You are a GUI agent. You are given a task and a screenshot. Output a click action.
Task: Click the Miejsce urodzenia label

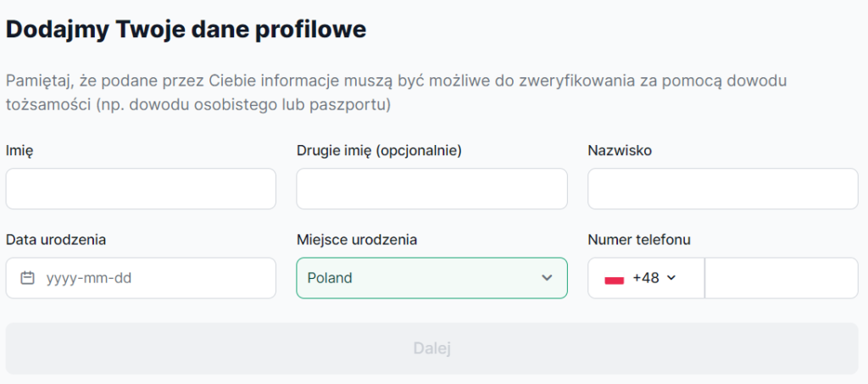pos(357,240)
